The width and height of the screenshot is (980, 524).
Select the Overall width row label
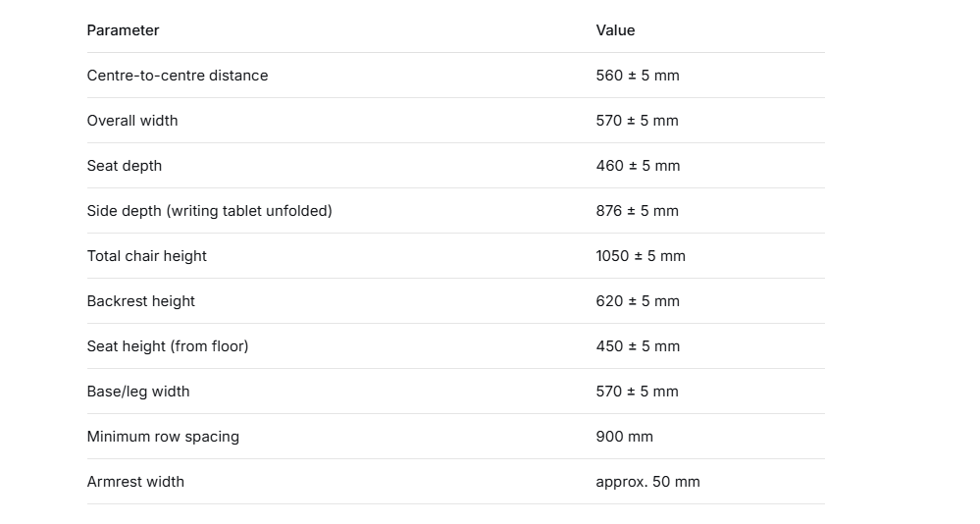coord(132,120)
